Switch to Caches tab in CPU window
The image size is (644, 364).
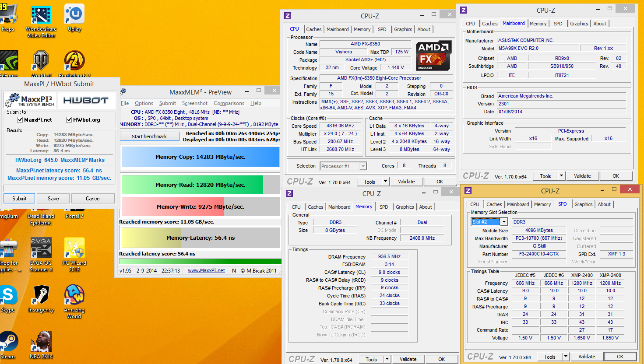pos(314,29)
